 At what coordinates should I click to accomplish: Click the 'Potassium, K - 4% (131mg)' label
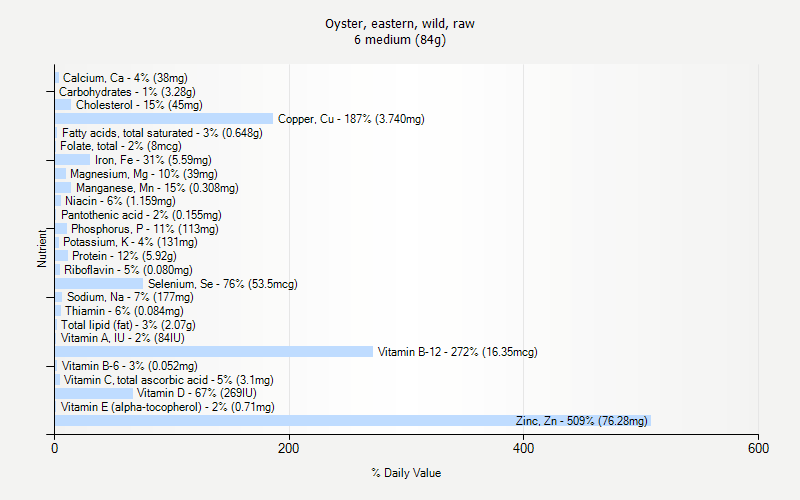coord(130,242)
